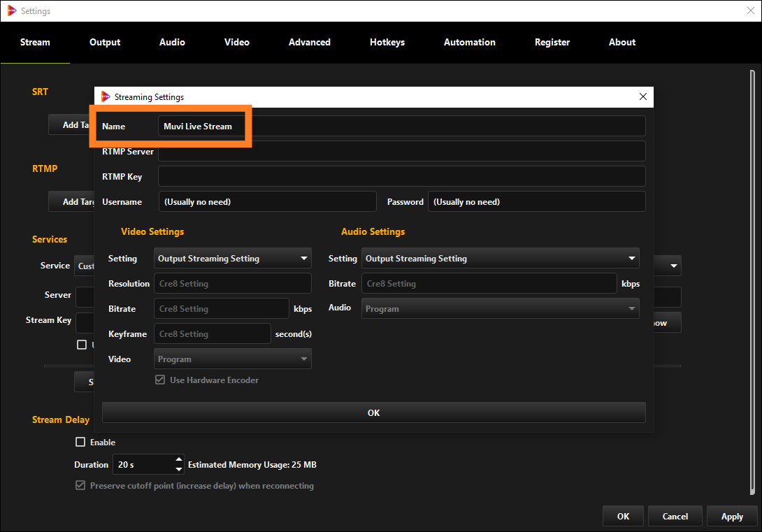
Task: Focus the RTMP Server input field
Action: [x=402, y=151]
